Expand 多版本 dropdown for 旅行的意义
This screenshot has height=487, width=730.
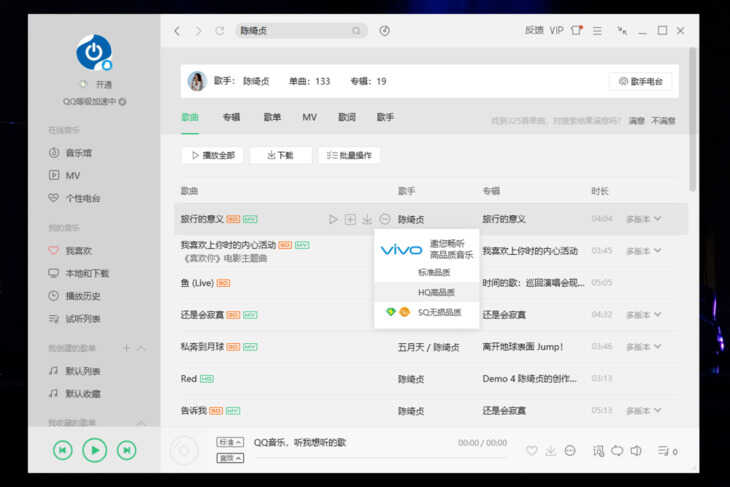click(x=644, y=219)
